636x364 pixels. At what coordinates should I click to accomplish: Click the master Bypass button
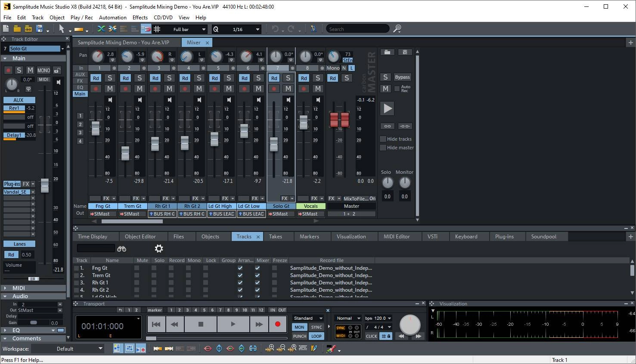point(402,77)
